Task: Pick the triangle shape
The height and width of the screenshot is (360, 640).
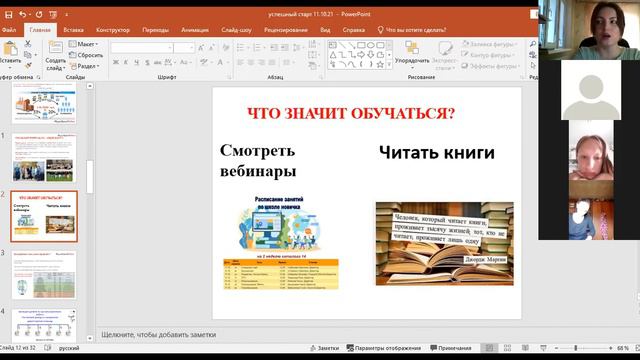Action: click(x=333, y=55)
